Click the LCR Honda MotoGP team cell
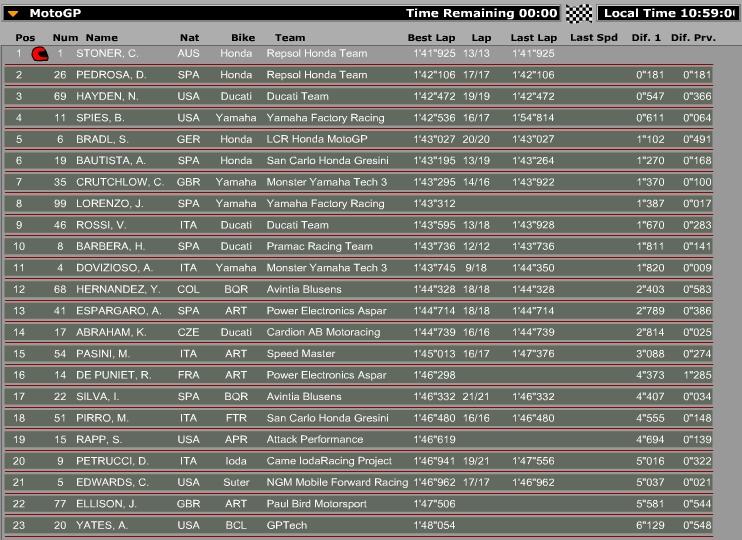 click(x=317, y=139)
